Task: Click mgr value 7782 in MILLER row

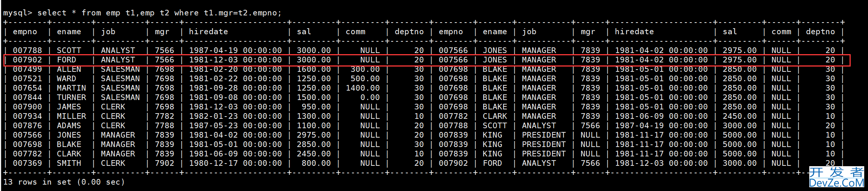Action: (x=165, y=116)
